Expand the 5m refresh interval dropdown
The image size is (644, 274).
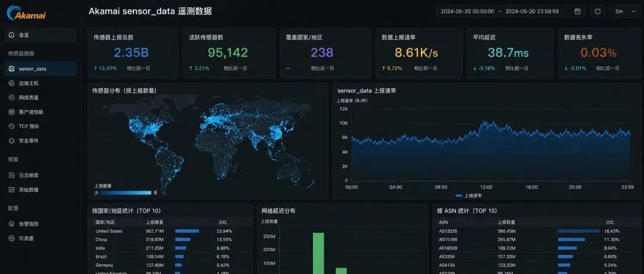[x=624, y=11]
